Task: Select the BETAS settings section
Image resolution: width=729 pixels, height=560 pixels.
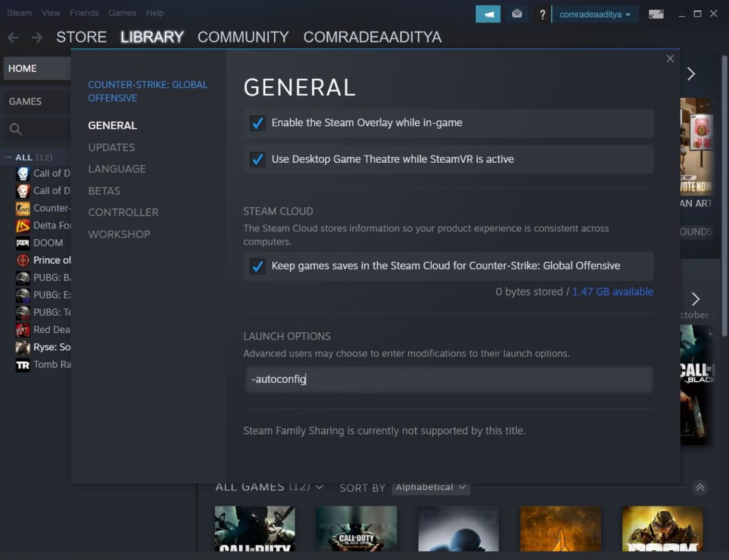Action: tap(104, 191)
